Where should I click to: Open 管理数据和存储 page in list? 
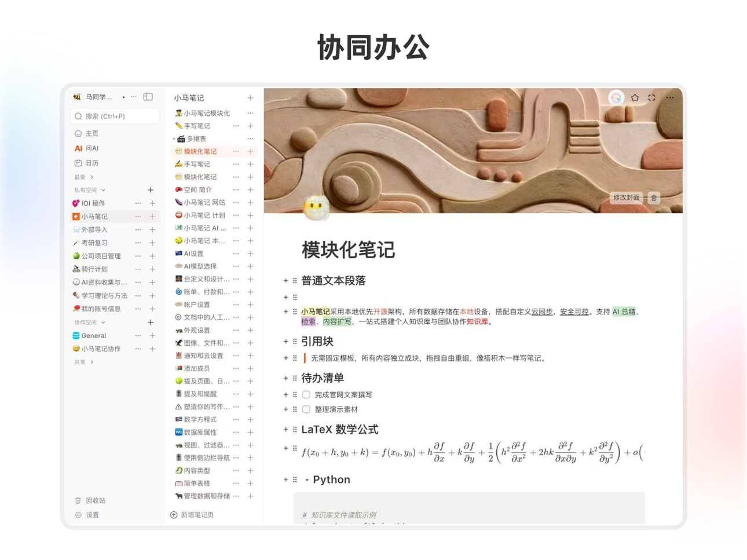206,496
